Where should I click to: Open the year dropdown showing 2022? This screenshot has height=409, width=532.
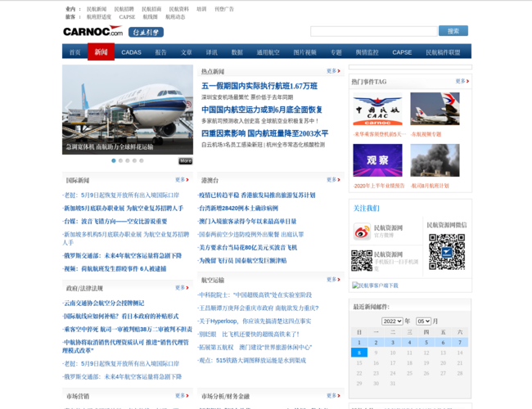tap(392, 321)
